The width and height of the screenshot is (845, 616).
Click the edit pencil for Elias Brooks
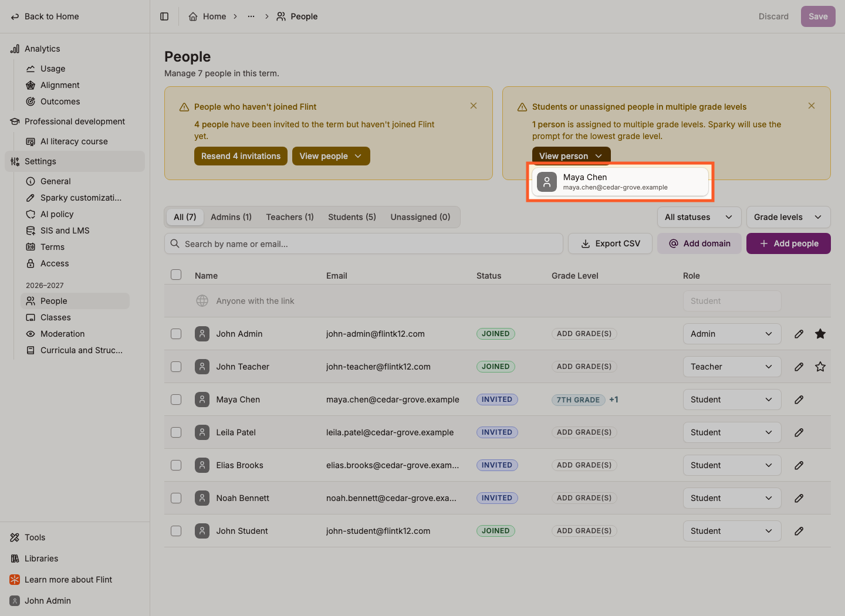coord(799,465)
